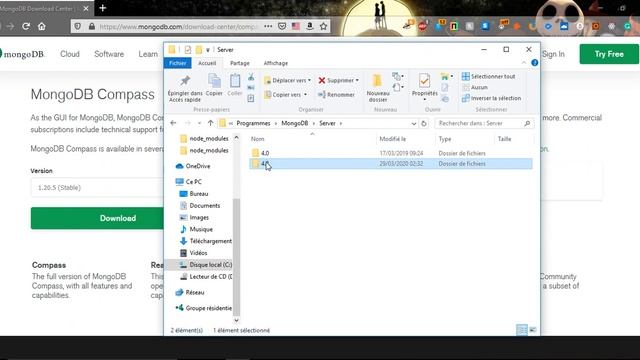Click Aucun to deselect all
640x360 pixels.
pyautogui.click(x=475, y=87)
